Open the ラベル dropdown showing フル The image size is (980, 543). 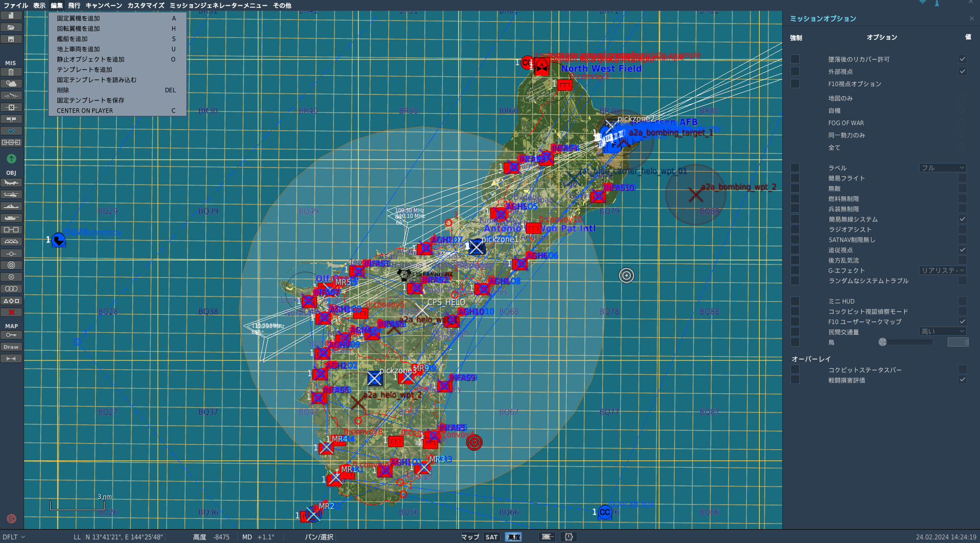(x=943, y=168)
